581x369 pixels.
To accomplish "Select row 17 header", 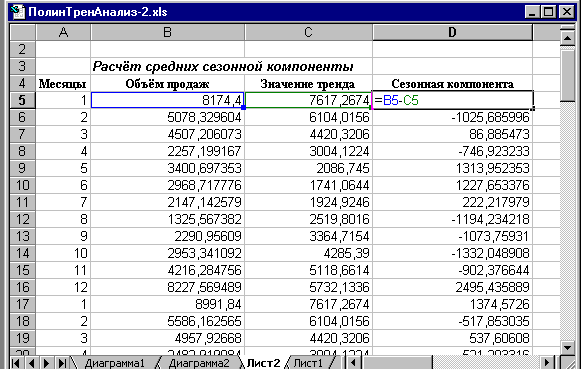I will (22, 304).
